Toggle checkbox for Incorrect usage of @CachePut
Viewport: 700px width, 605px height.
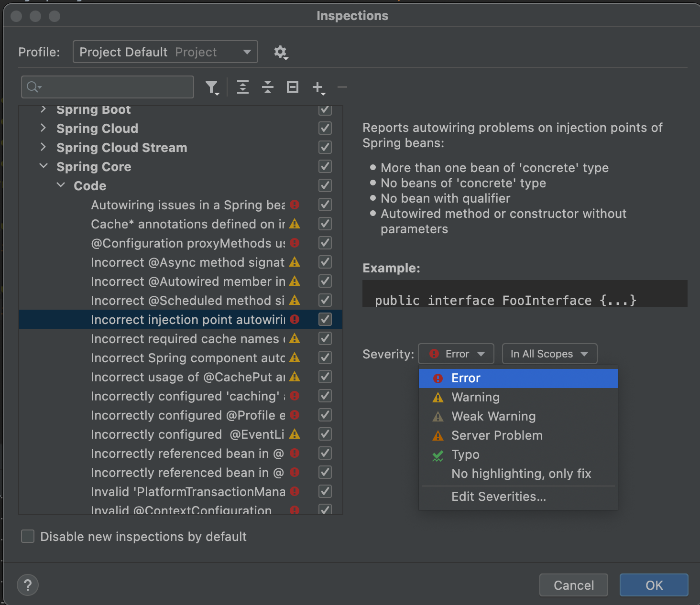[325, 377]
